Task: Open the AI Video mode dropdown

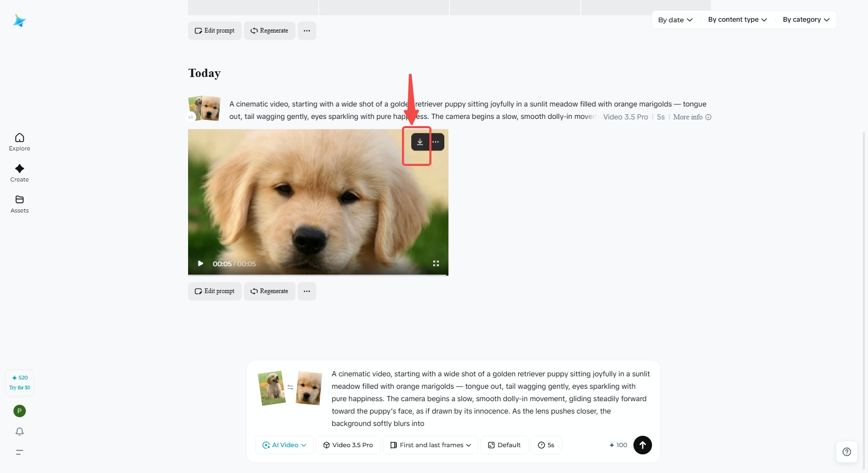Action: coord(285,445)
